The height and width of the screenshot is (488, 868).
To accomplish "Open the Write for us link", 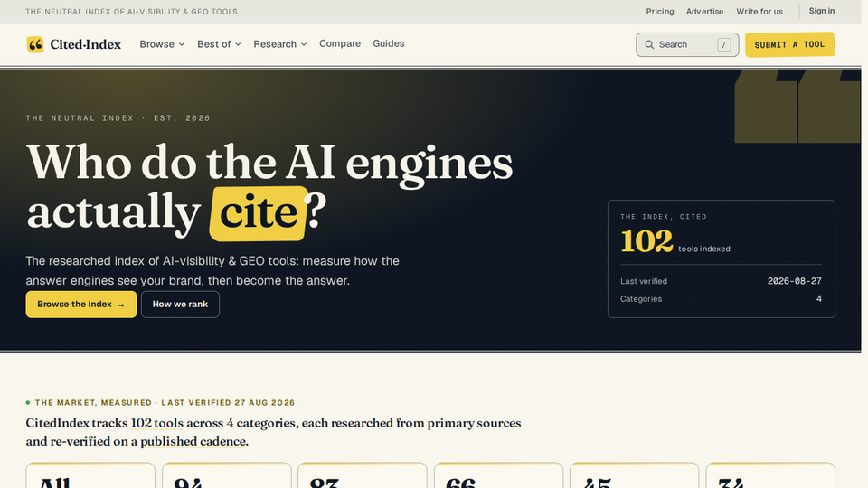I will [x=759, y=12].
